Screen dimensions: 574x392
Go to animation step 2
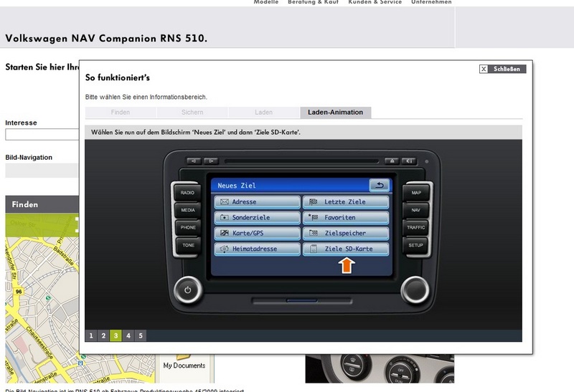pyautogui.click(x=103, y=335)
